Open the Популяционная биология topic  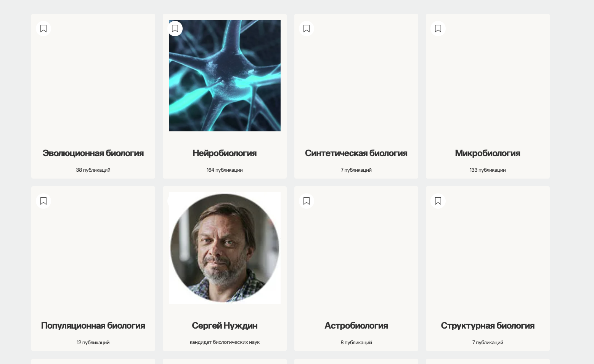pyautogui.click(x=93, y=326)
